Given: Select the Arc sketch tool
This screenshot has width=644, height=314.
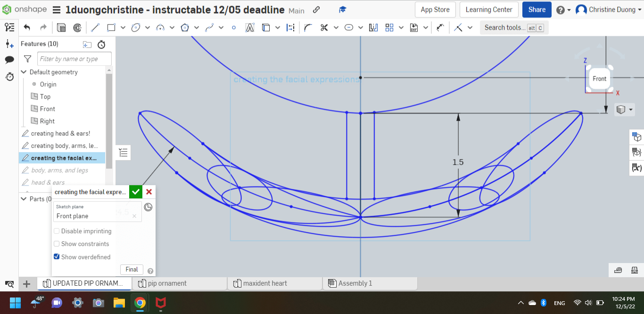Looking at the screenshot, I should pos(160,27).
